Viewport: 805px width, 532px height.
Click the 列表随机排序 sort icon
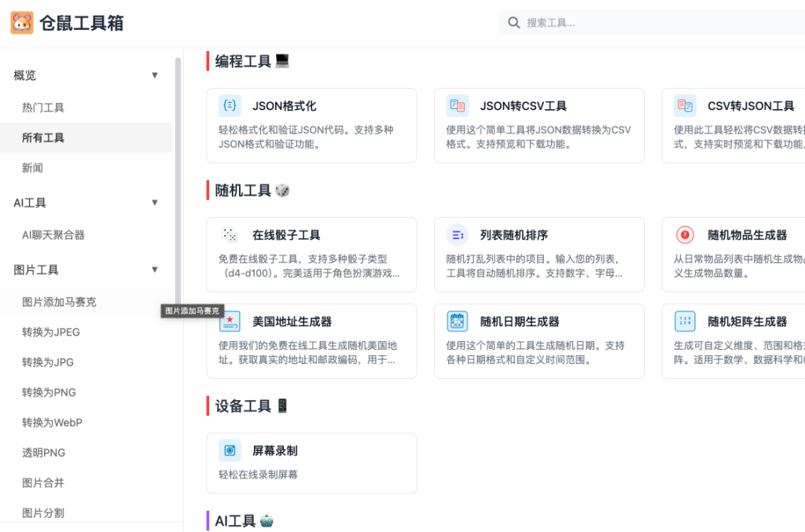point(458,234)
